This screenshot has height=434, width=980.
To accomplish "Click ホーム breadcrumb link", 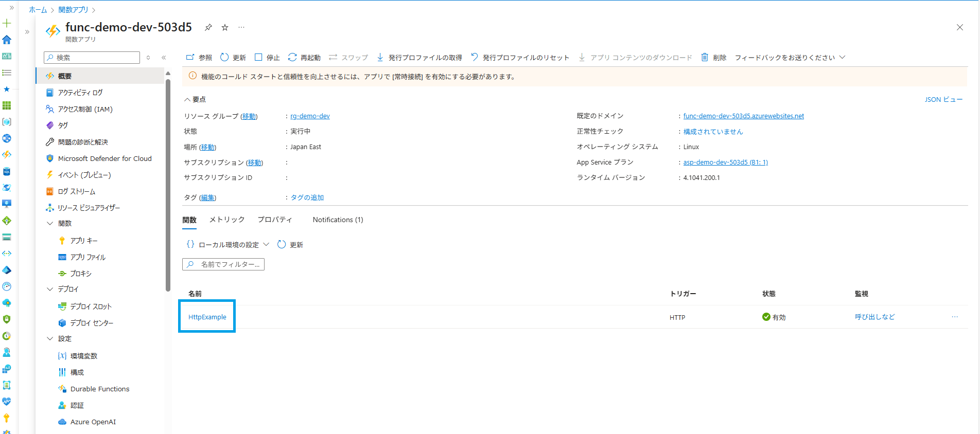I will (x=38, y=10).
